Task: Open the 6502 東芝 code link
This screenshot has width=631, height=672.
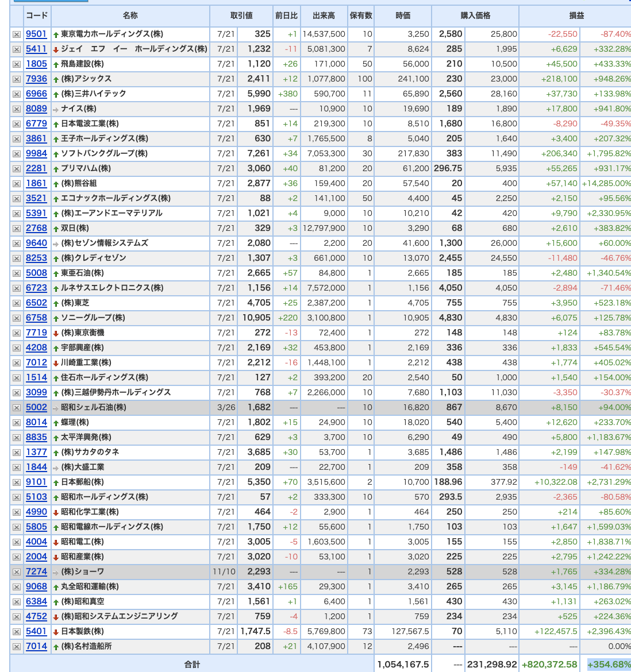Action: pyautogui.click(x=36, y=303)
